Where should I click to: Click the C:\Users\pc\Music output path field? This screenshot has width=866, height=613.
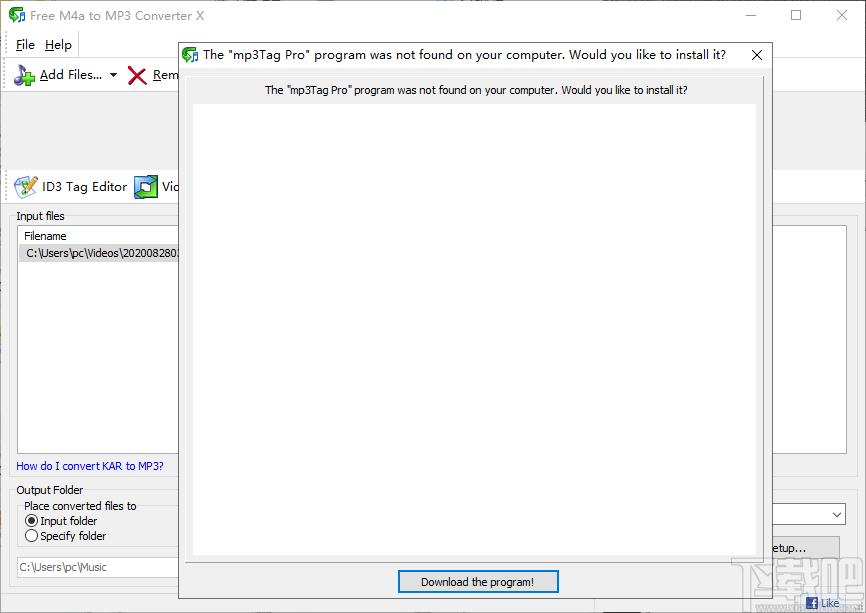[98, 567]
